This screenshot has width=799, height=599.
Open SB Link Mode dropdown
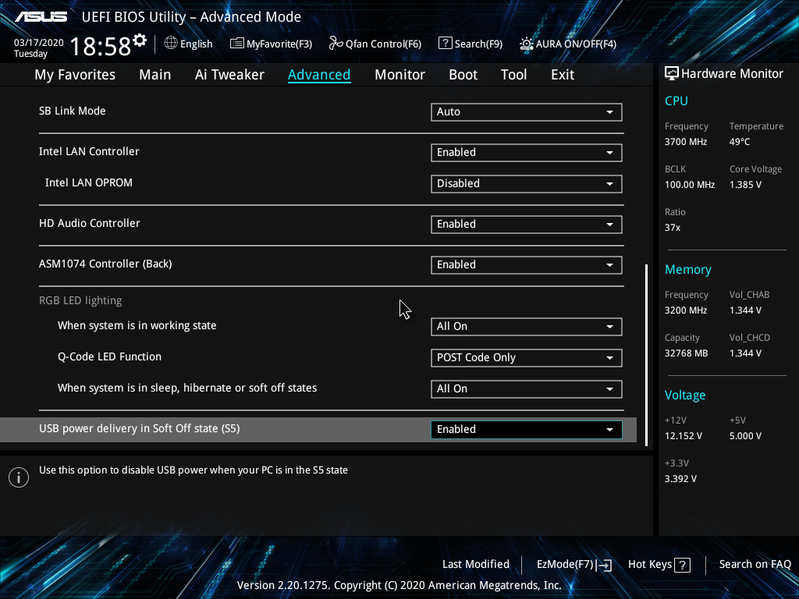click(526, 112)
